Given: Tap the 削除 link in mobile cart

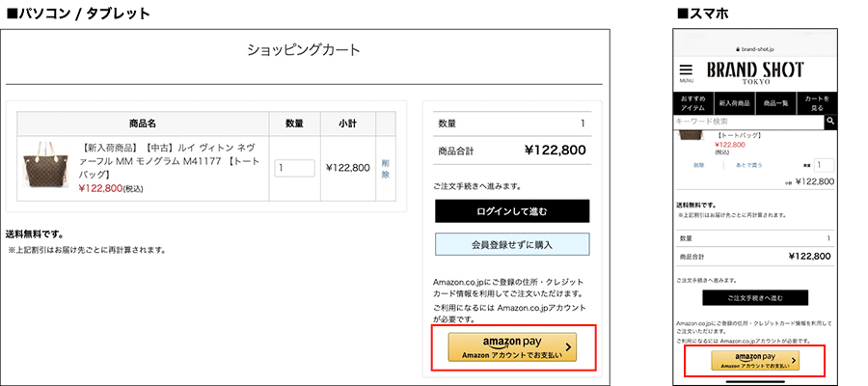Looking at the screenshot, I should pyautogui.click(x=698, y=165).
